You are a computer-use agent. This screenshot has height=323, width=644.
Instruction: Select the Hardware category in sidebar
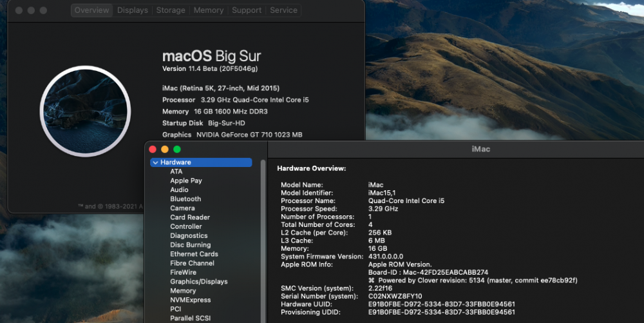point(201,162)
